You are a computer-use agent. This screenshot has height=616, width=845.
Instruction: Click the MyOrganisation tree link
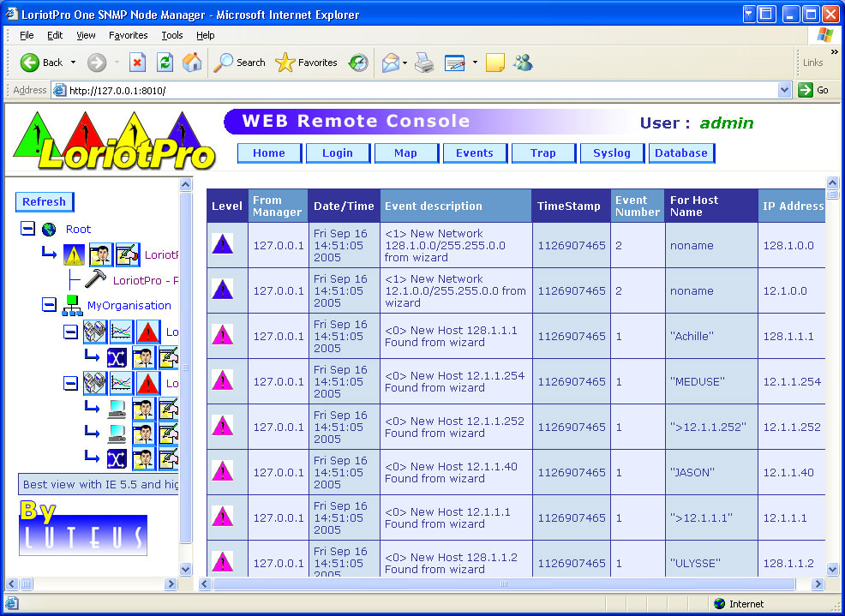coord(129,306)
